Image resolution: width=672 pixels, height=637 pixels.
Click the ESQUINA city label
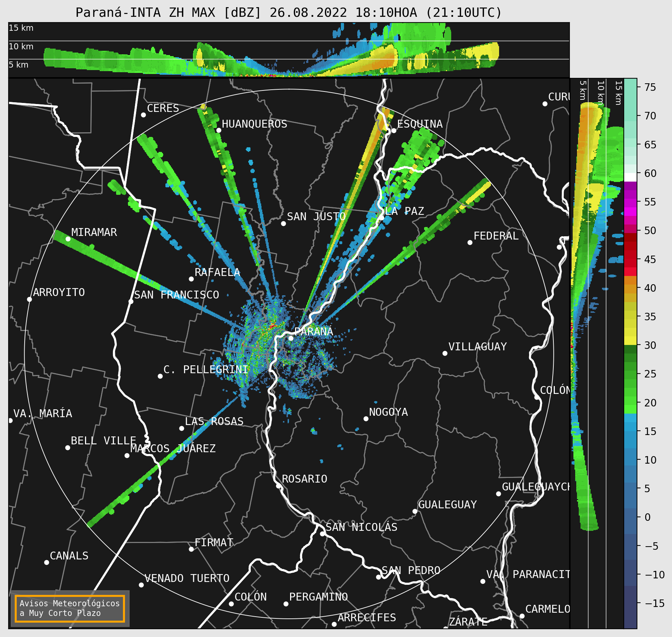click(420, 124)
